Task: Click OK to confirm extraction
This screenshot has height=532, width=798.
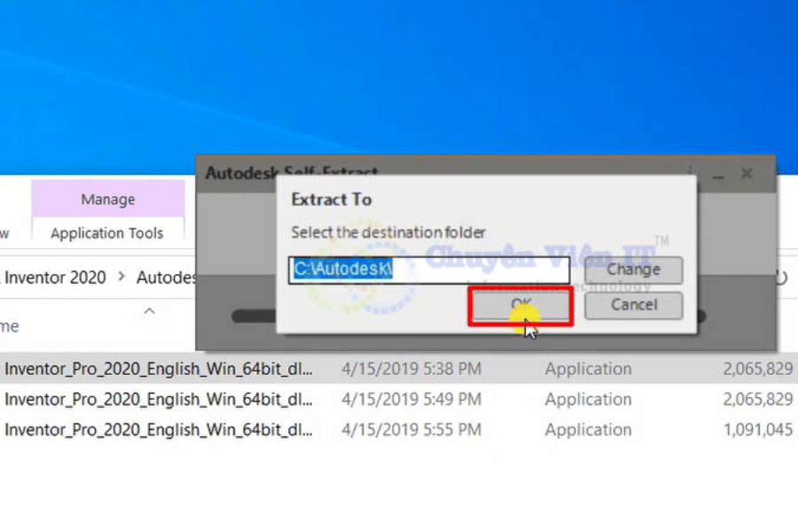Action: [520, 305]
